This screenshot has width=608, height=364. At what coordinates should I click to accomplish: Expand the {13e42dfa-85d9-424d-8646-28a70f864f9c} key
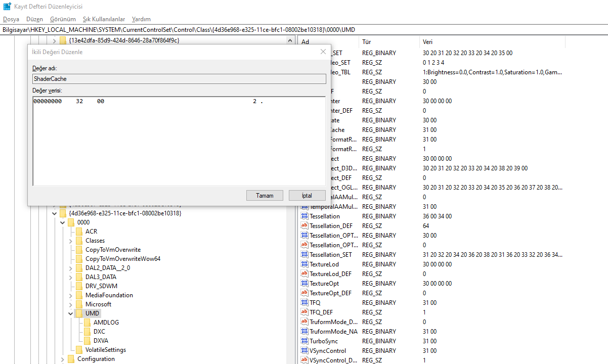coord(55,40)
